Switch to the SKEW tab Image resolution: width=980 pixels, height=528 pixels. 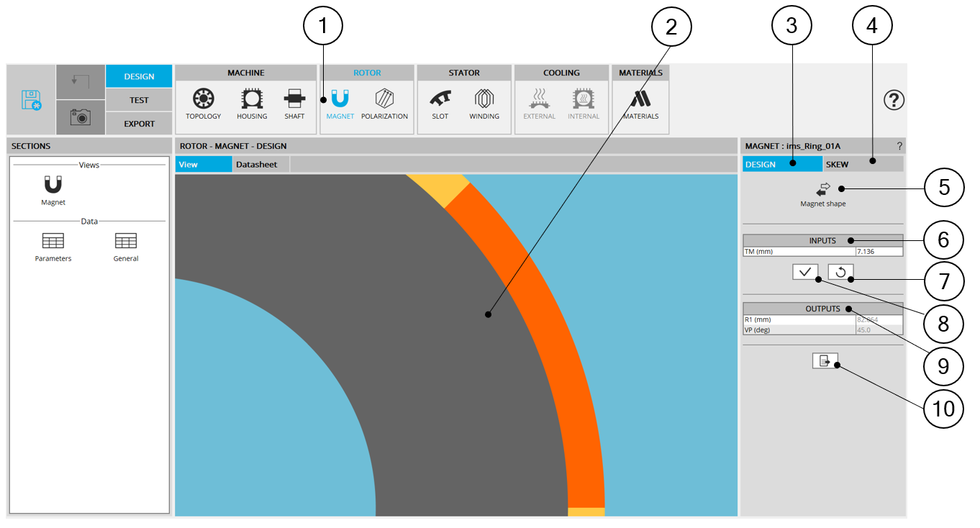pos(863,165)
